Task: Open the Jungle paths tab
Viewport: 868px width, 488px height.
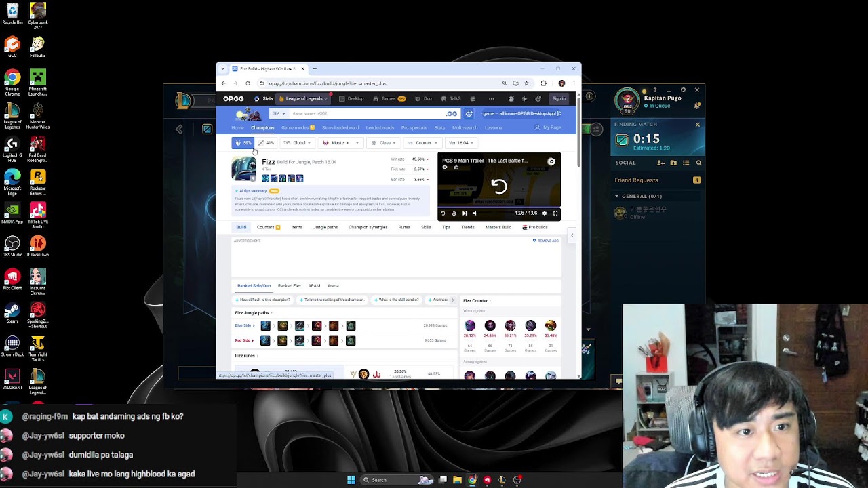Action: (325, 227)
